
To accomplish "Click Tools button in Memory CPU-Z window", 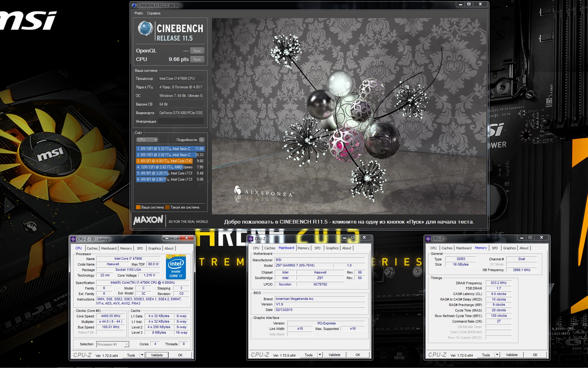I will pos(486,355).
